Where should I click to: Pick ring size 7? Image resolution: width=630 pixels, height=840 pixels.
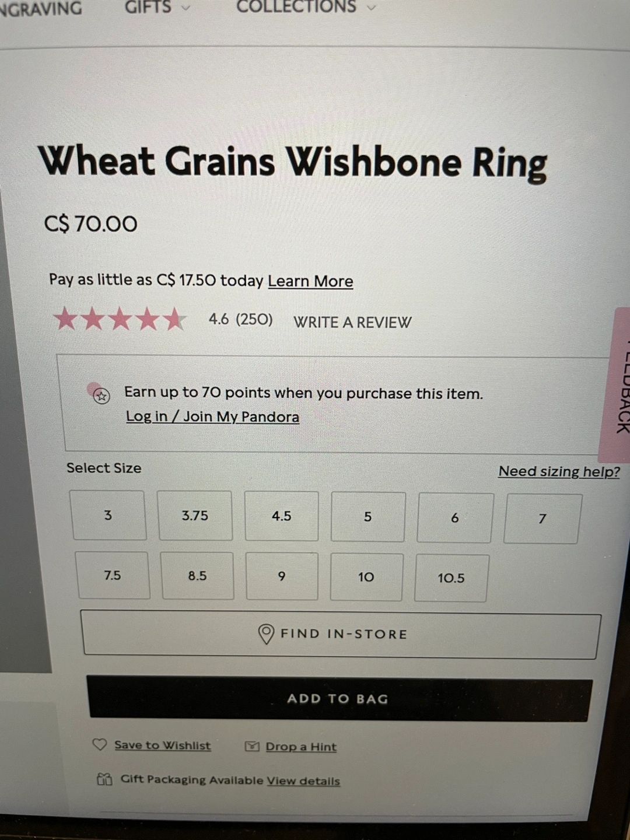pyautogui.click(x=542, y=519)
